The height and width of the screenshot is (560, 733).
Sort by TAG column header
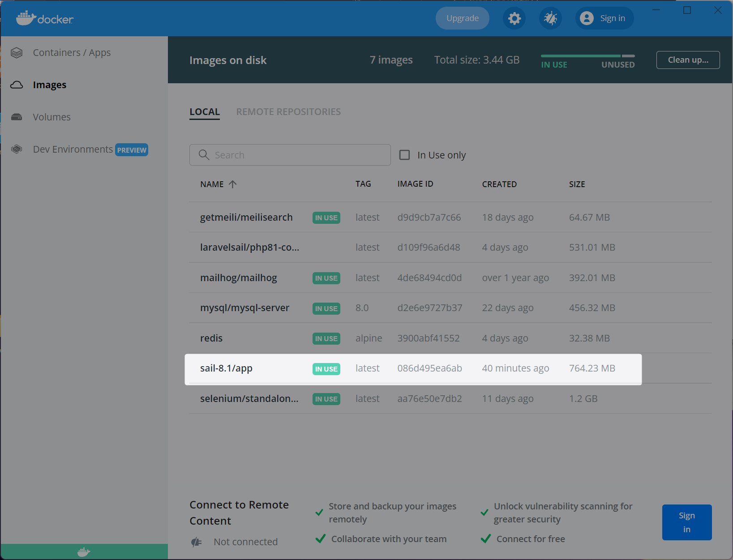pyautogui.click(x=363, y=184)
